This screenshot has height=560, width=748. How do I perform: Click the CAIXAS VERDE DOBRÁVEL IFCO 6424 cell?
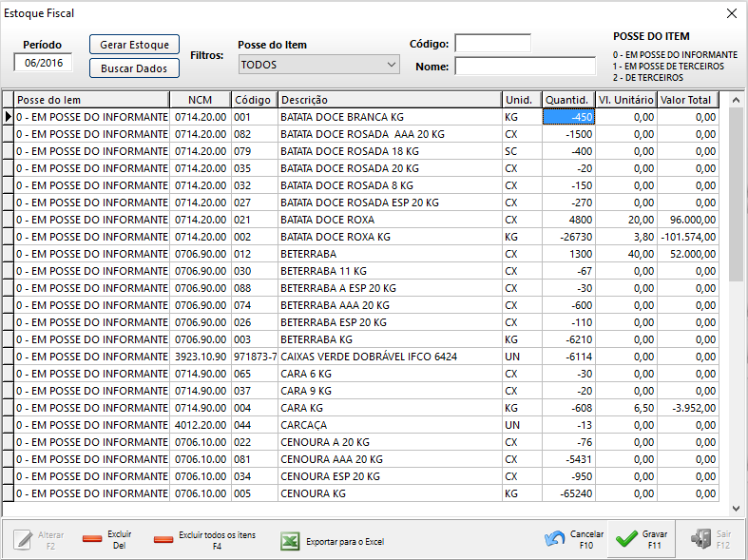tap(390, 357)
